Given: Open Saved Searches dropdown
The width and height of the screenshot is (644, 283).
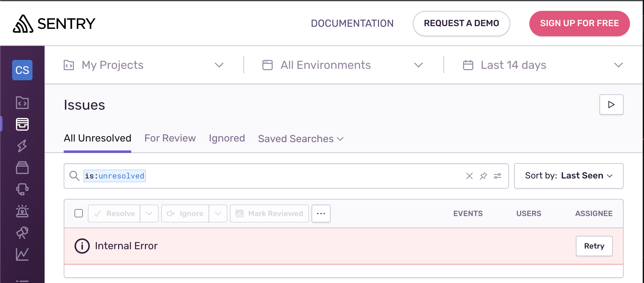Looking at the screenshot, I should [x=301, y=139].
